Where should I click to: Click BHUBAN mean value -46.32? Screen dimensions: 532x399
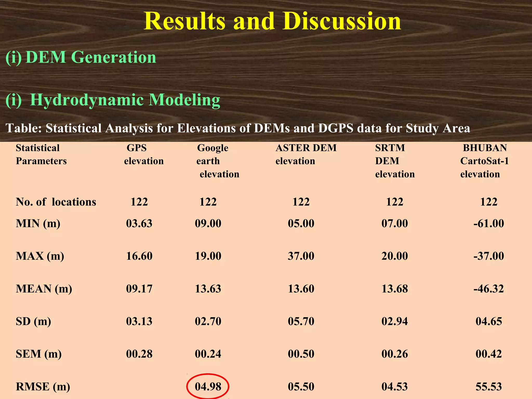tap(489, 289)
